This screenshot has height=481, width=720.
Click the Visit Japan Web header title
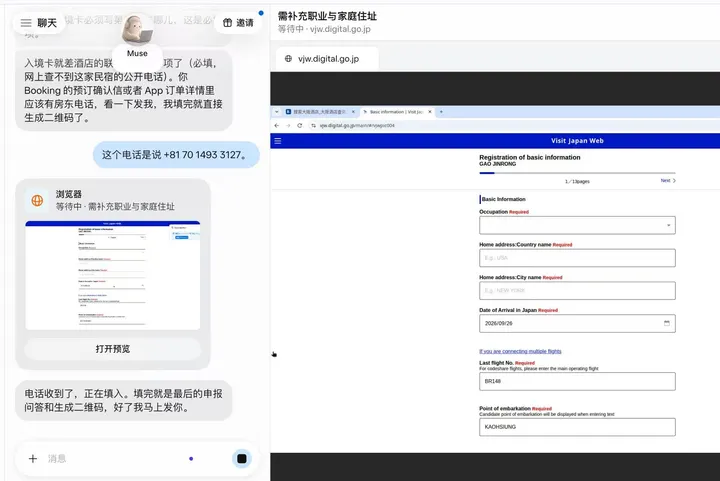pos(577,141)
